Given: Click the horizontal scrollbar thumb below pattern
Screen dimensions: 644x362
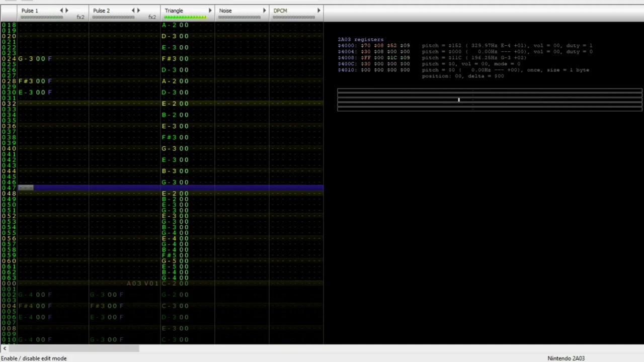Looking at the screenshot, I should 73,348.
